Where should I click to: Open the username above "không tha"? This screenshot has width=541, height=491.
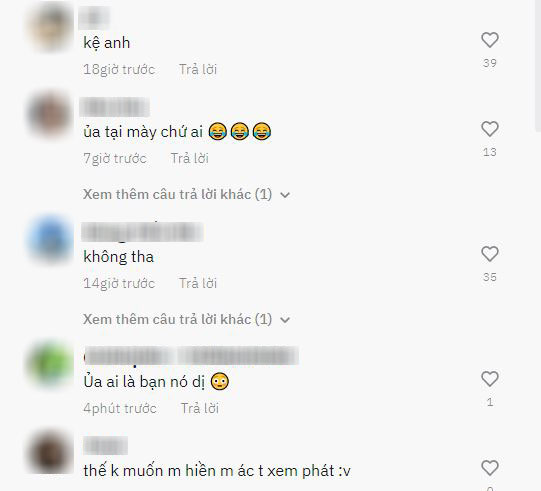142,232
